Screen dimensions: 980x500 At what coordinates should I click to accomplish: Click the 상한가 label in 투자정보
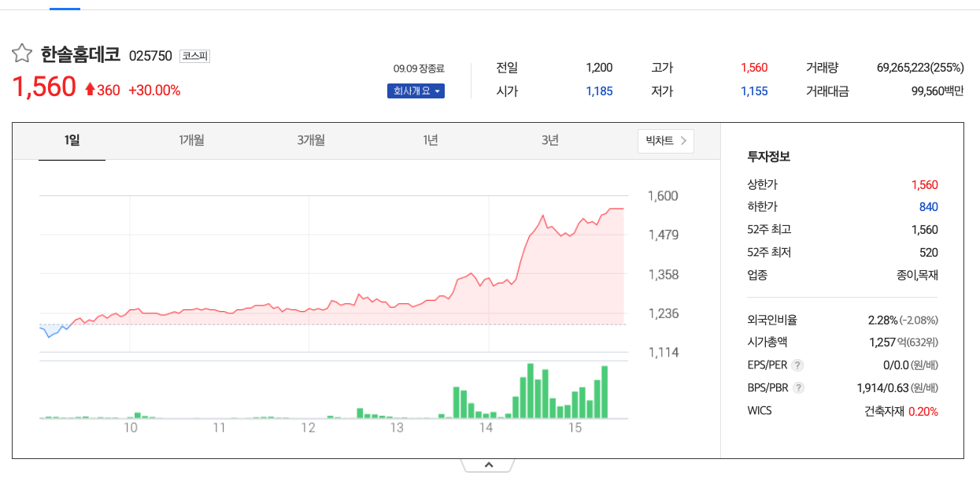(762, 185)
